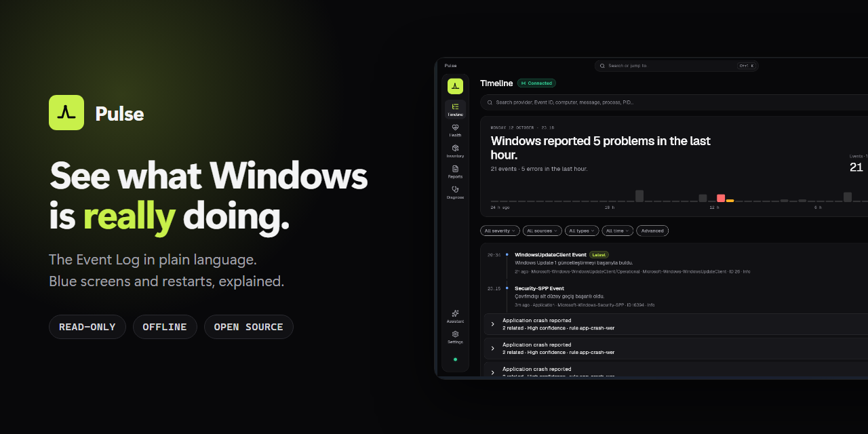Go to Inventory in the sidebar
Viewport: 868px width, 434px height.
coord(455,151)
